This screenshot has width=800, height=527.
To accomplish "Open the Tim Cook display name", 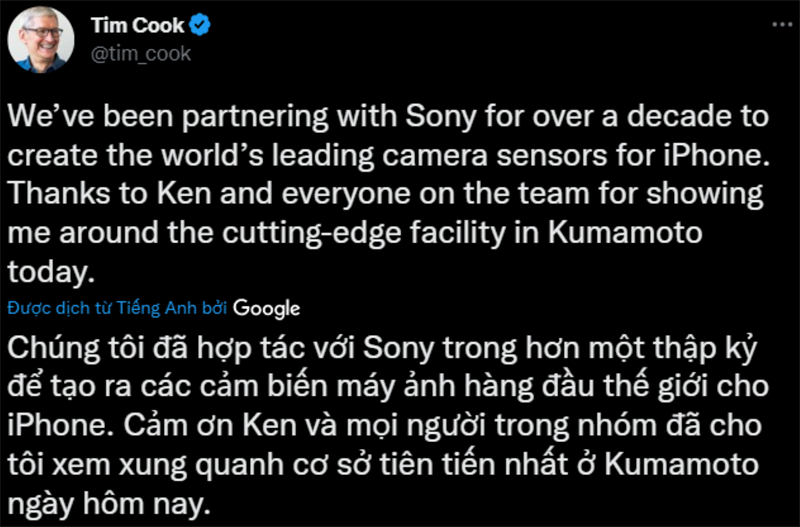I will (139, 25).
